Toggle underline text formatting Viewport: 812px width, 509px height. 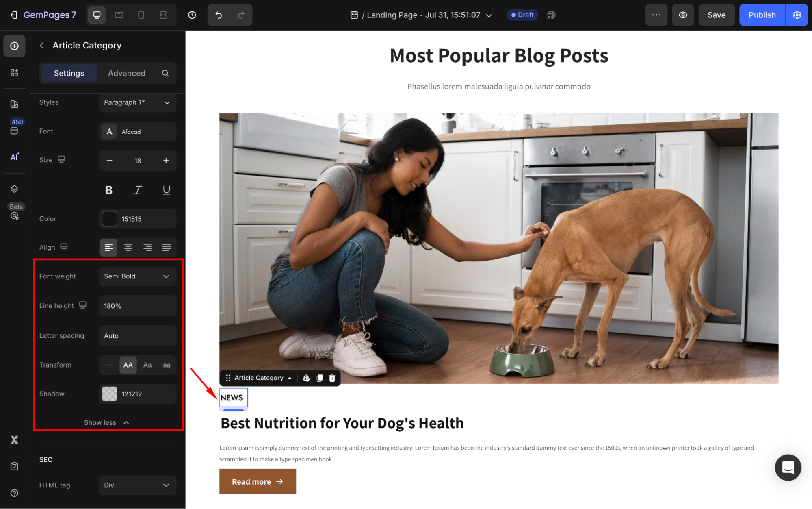pyautogui.click(x=166, y=190)
